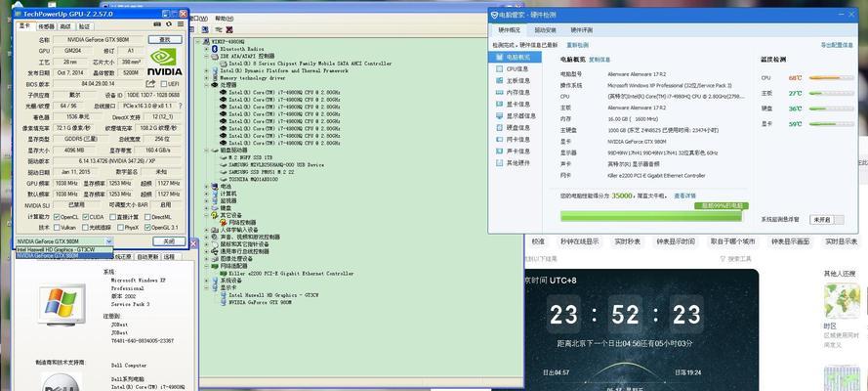
Task: Switch on the 系统监测悬浮窗 toggle
Action: coord(827,220)
